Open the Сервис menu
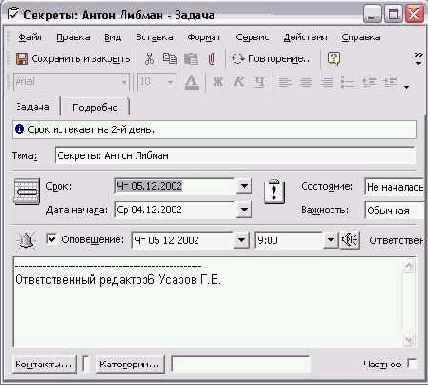Image resolution: width=428 pixels, height=385 pixels. point(252,37)
